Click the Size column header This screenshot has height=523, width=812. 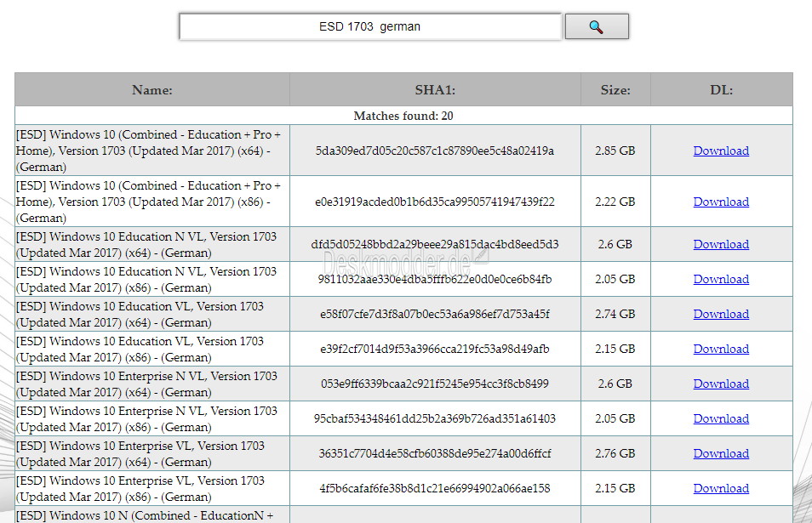click(x=615, y=89)
